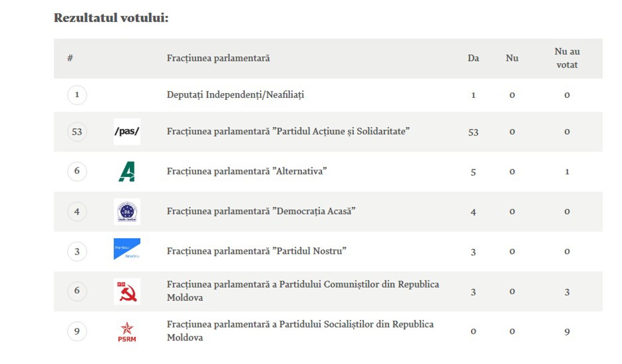Screen dimensions: 622x364
Task: Click the /pas/ party logo
Action: click(127, 132)
